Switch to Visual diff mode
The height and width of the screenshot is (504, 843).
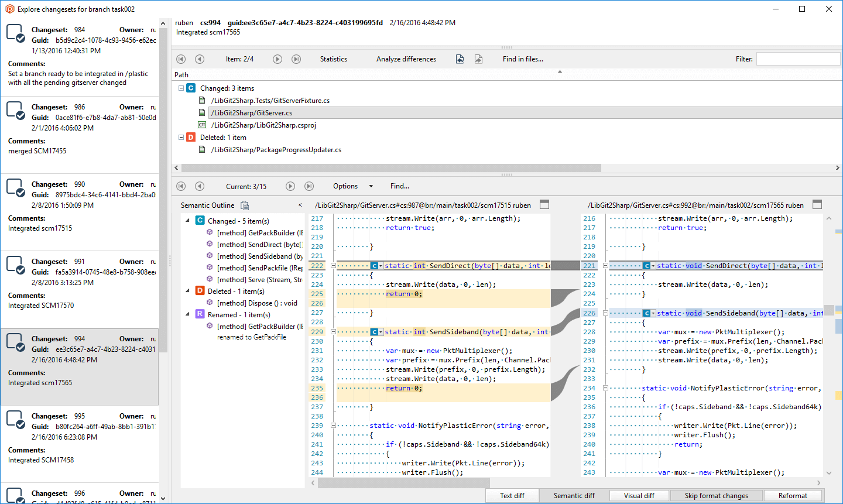[639, 495]
